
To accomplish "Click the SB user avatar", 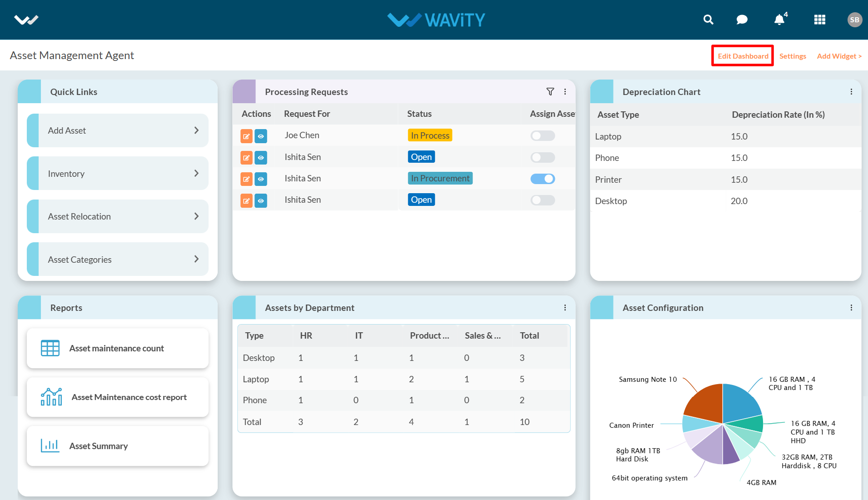I will point(854,20).
